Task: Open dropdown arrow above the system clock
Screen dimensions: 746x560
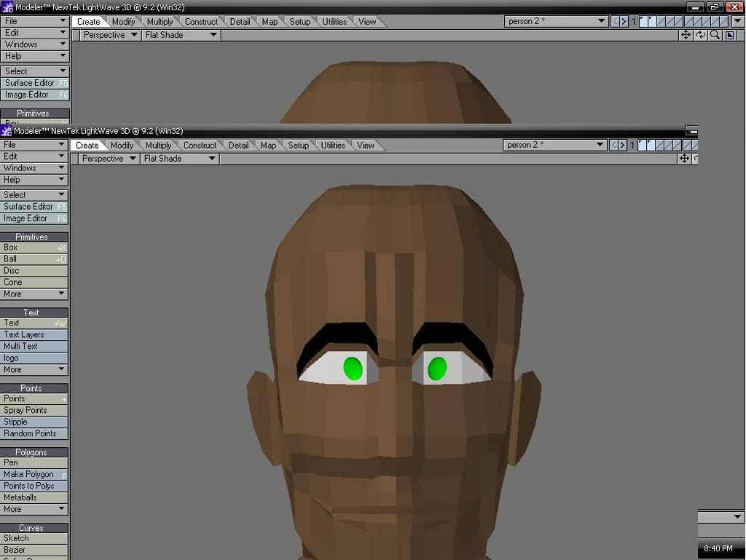Action: (737, 516)
